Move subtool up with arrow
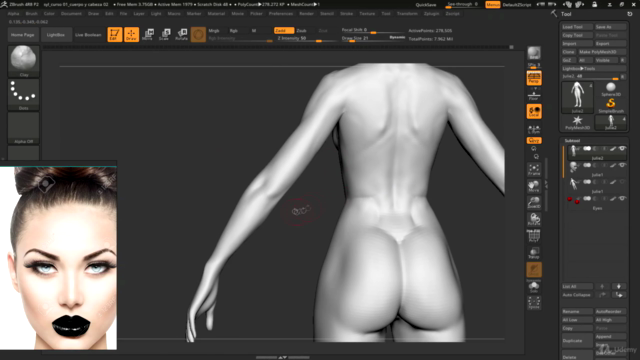This screenshot has width=640, height=360. pos(602,286)
